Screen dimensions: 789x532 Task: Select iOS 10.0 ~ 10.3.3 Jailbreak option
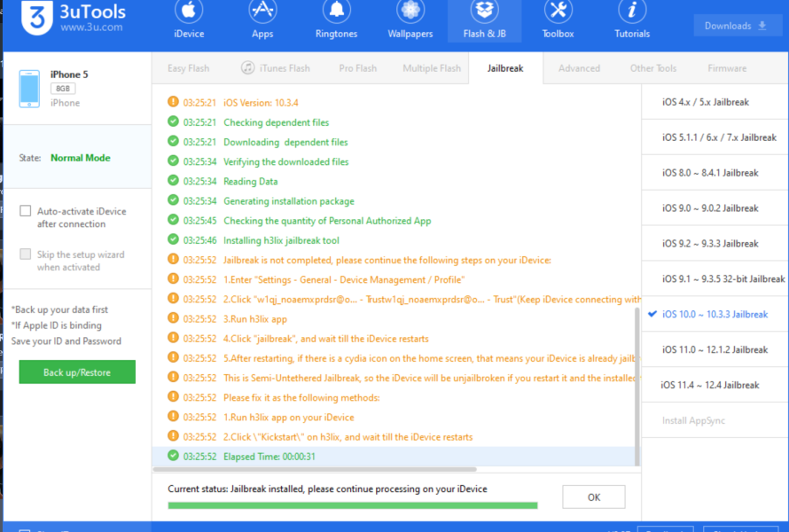pyautogui.click(x=715, y=315)
